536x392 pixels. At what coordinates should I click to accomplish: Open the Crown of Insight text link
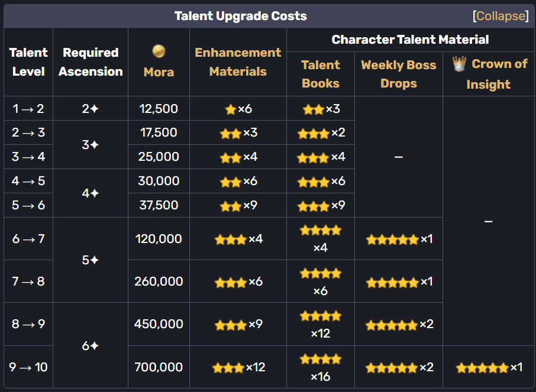(x=497, y=74)
